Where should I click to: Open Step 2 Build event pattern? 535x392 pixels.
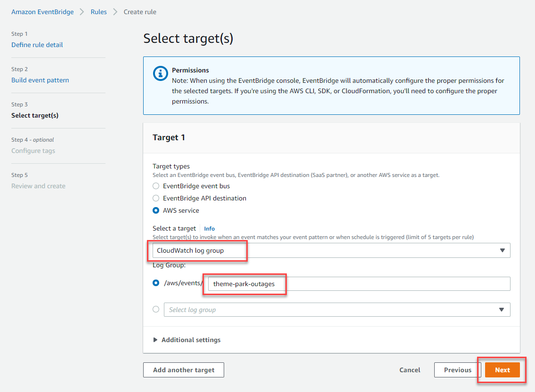pyautogui.click(x=40, y=80)
